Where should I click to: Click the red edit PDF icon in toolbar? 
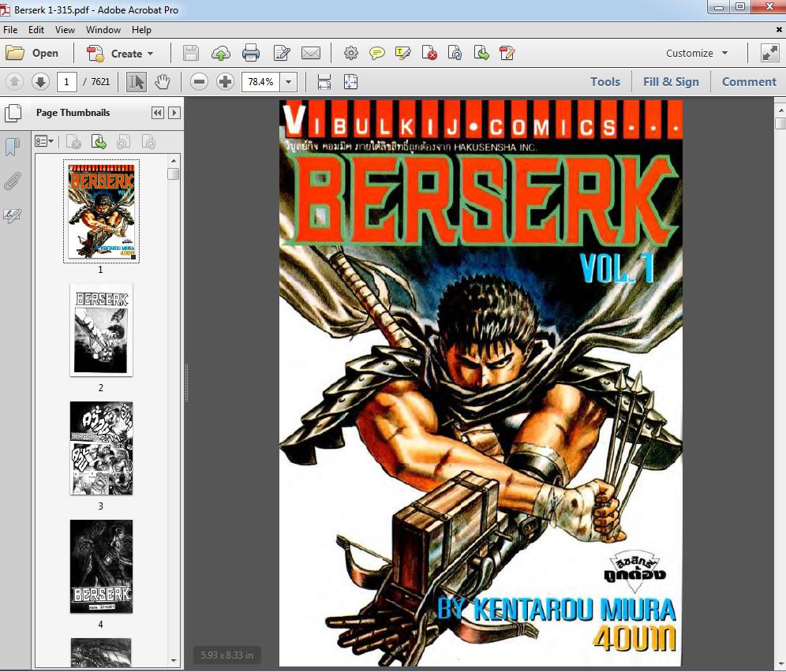(x=507, y=53)
